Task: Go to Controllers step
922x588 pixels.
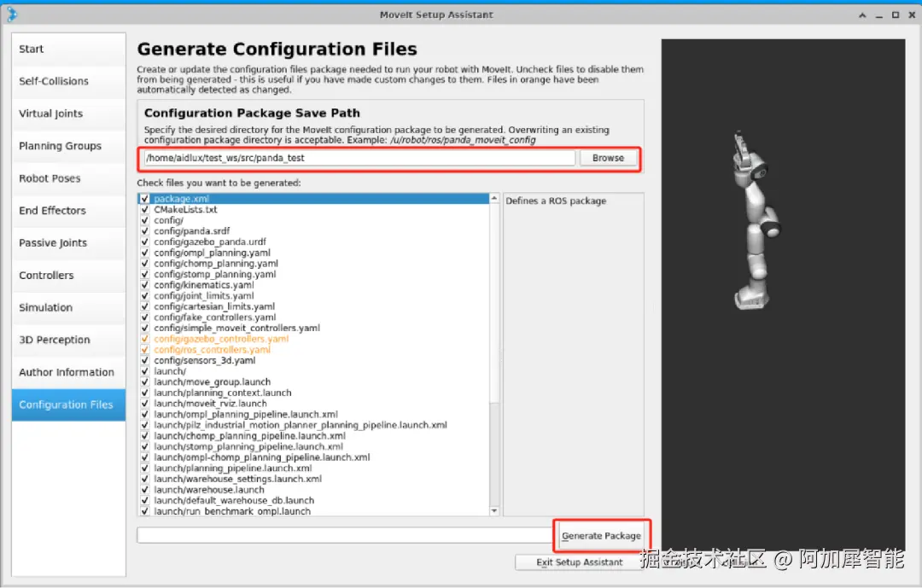Action: coord(69,275)
